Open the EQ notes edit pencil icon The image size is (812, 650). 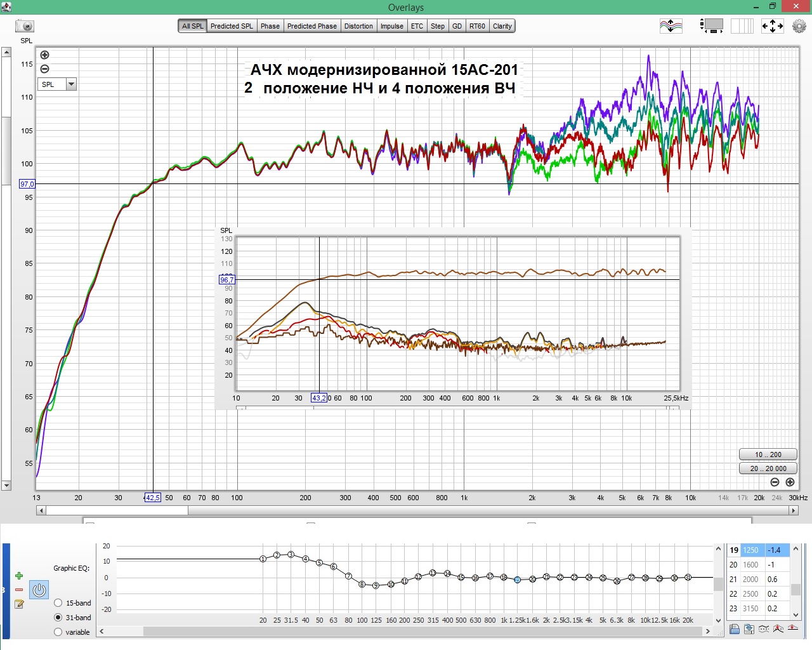(19, 604)
